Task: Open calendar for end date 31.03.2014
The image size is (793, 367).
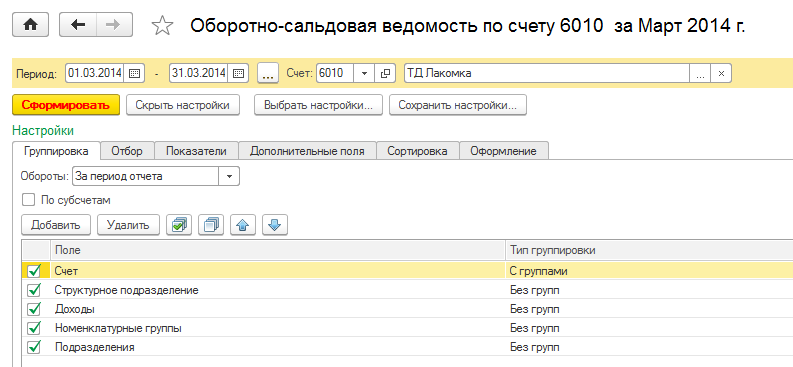Action: [x=238, y=73]
